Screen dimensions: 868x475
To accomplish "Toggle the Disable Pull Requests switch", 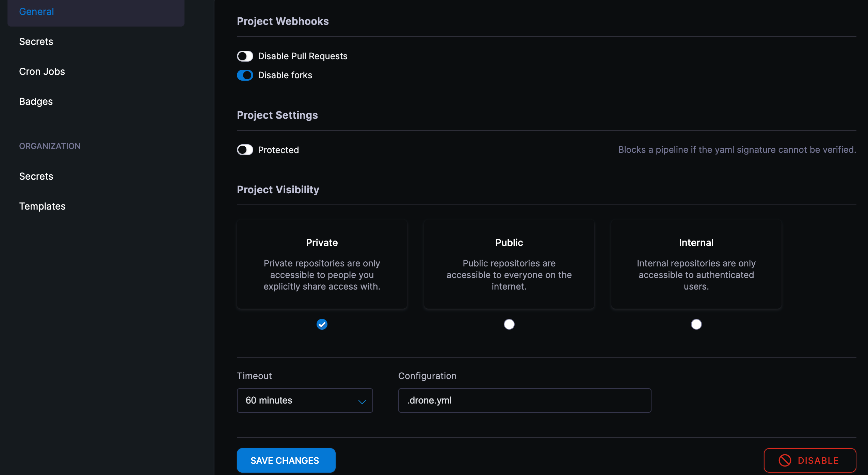I will pyautogui.click(x=245, y=56).
